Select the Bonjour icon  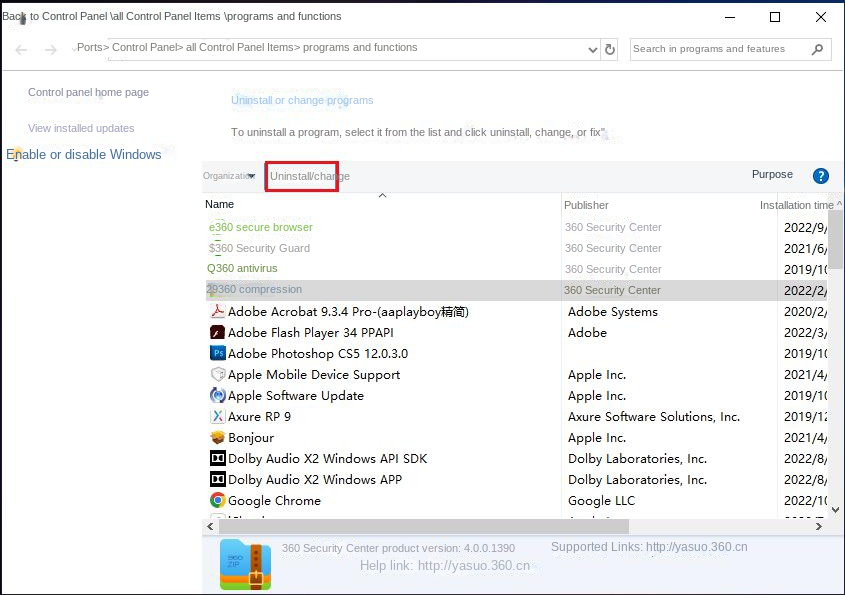click(218, 437)
